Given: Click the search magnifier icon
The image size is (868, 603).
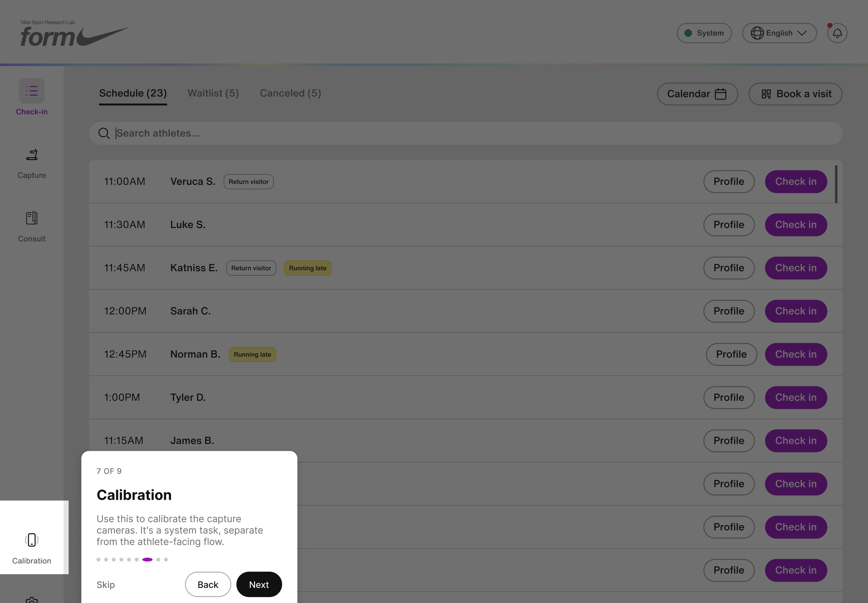Looking at the screenshot, I should [104, 133].
